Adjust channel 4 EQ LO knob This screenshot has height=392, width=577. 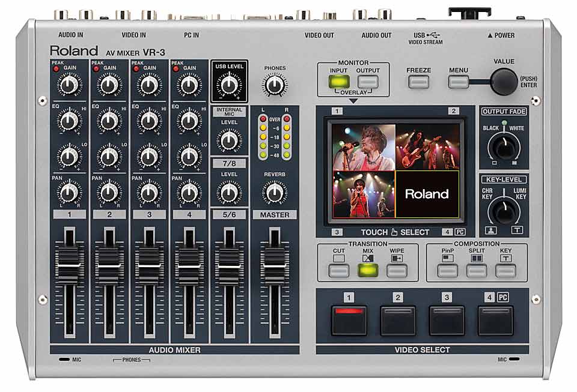(x=189, y=157)
